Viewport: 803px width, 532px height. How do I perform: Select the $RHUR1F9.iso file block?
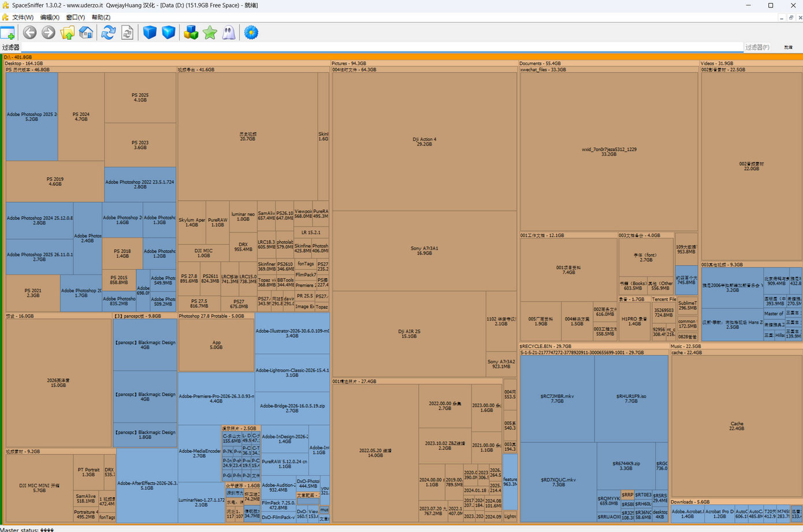tap(631, 399)
